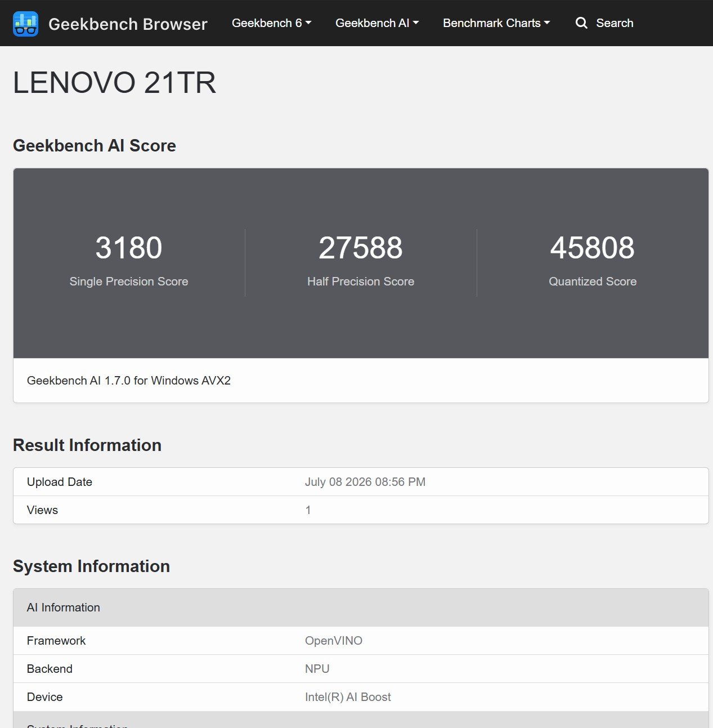
Task: Click the July 08 2026 08:56 PM value
Action: click(365, 482)
